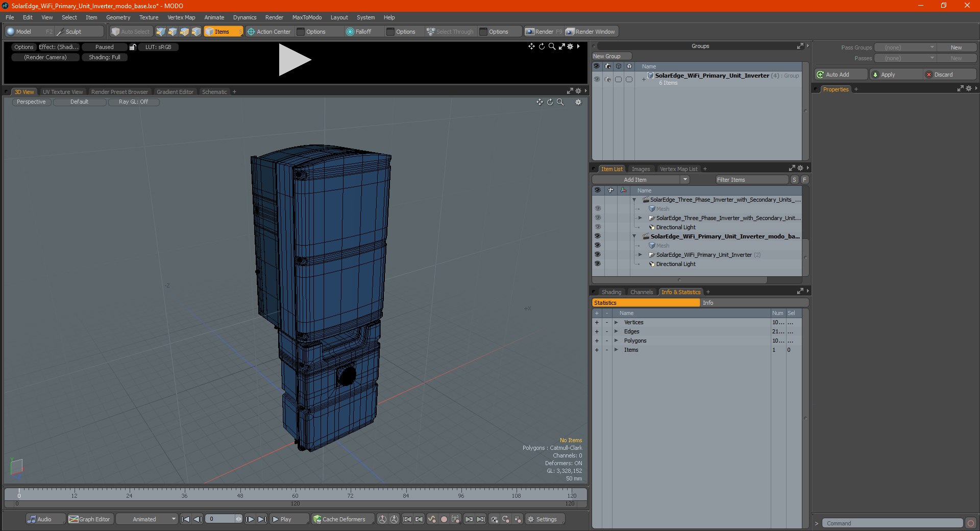The width and height of the screenshot is (980, 531).
Task: Open the Render Window
Action: pyautogui.click(x=591, y=32)
